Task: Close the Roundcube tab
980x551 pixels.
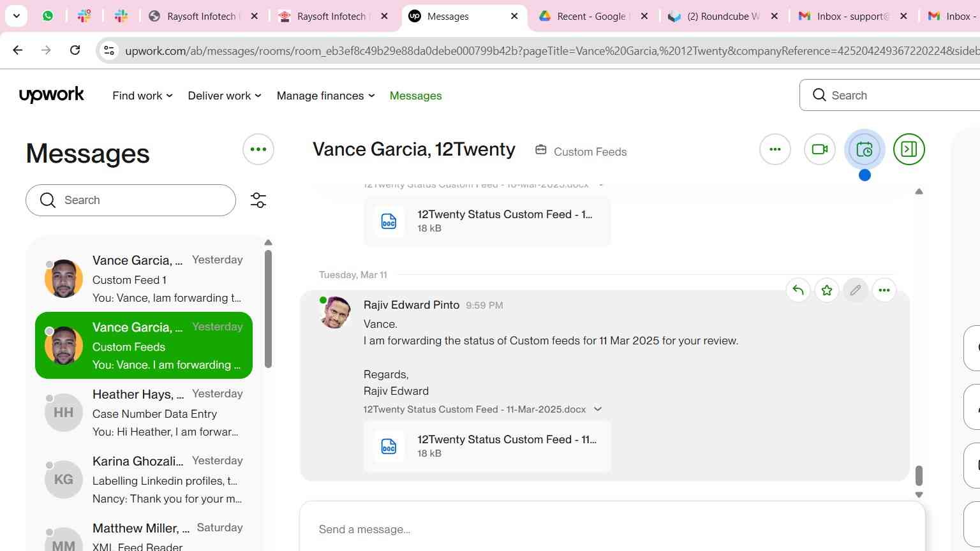Action: pyautogui.click(x=775, y=16)
